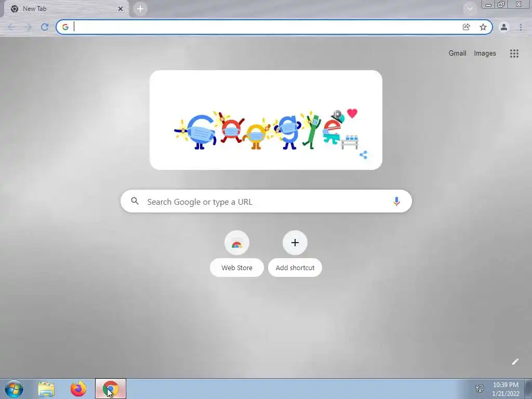This screenshot has width=532, height=399.
Task: Open the Gmail link
Action: pyautogui.click(x=457, y=54)
